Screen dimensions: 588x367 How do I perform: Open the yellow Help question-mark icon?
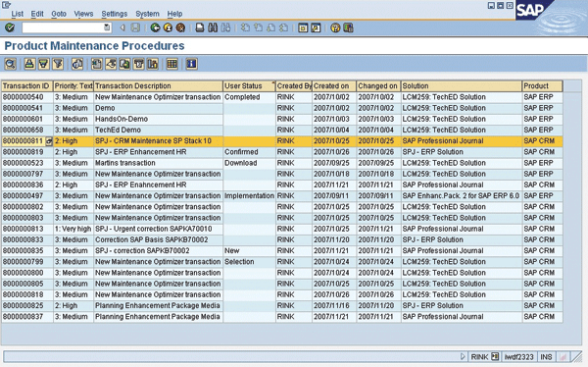coord(335,27)
